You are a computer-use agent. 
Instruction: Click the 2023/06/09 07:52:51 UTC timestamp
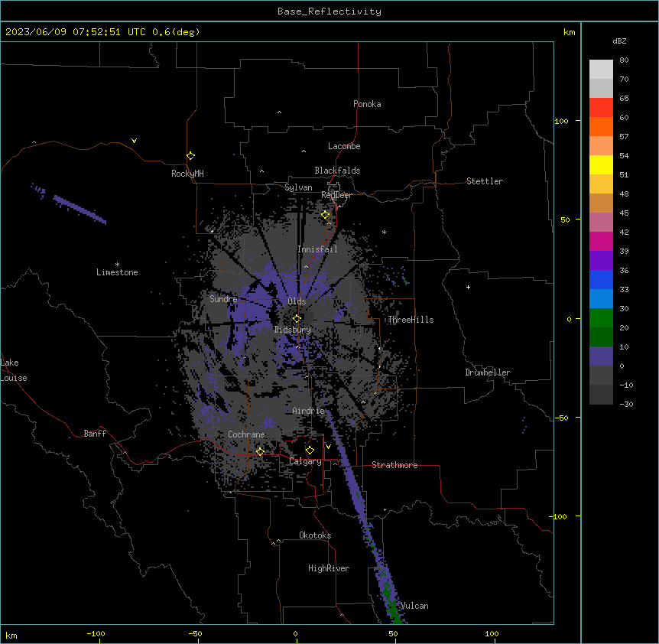(x=76, y=32)
